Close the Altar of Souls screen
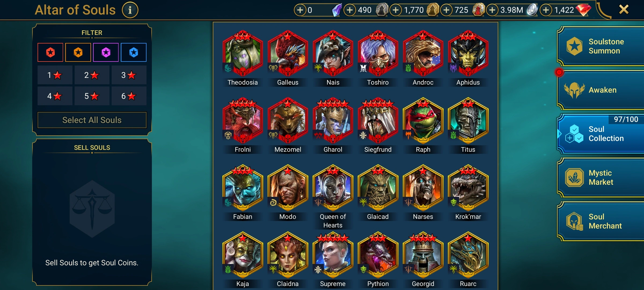644x290 pixels. [624, 10]
